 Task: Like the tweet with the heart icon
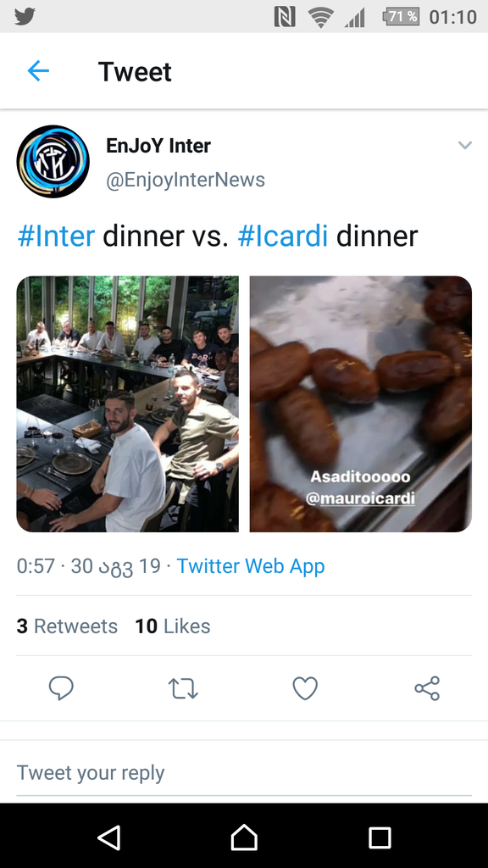click(x=304, y=689)
